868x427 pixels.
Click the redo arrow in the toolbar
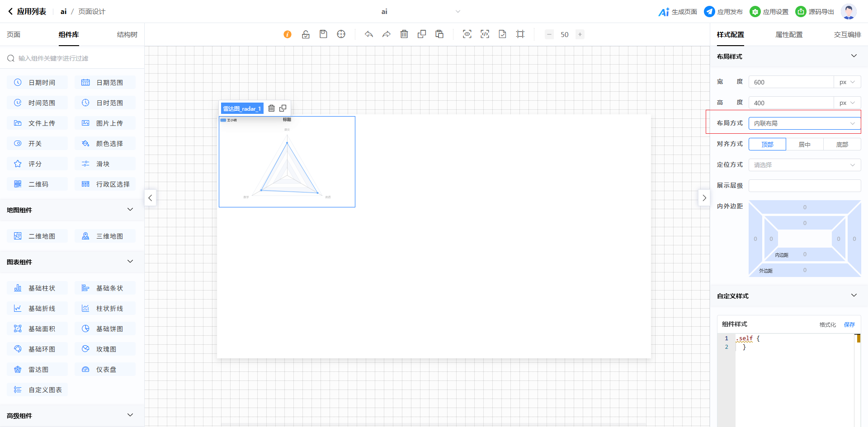387,34
